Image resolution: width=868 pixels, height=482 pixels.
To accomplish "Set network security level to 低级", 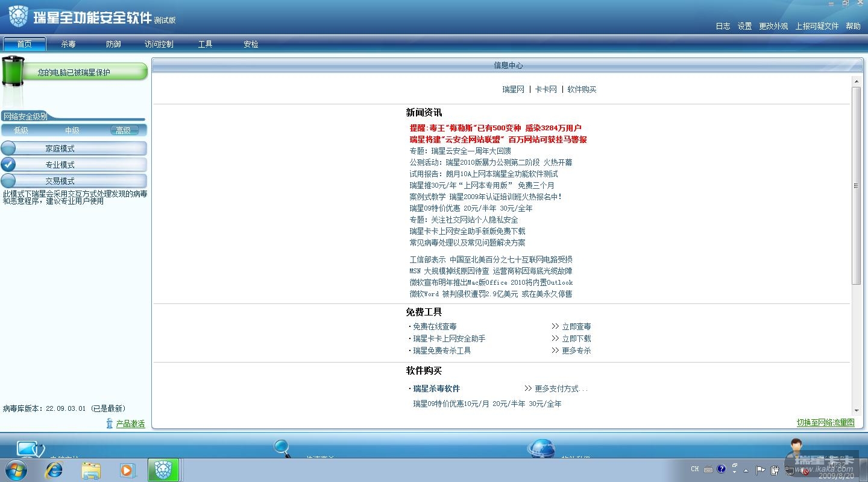I will coord(21,130).
